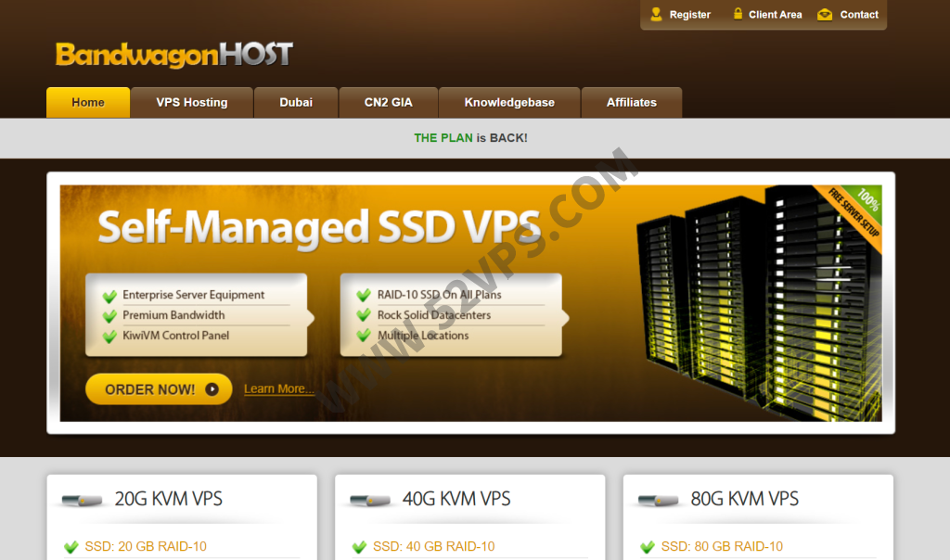Select the Affiliates tab
Screen dimensions: 950x560
pos(631,102)
